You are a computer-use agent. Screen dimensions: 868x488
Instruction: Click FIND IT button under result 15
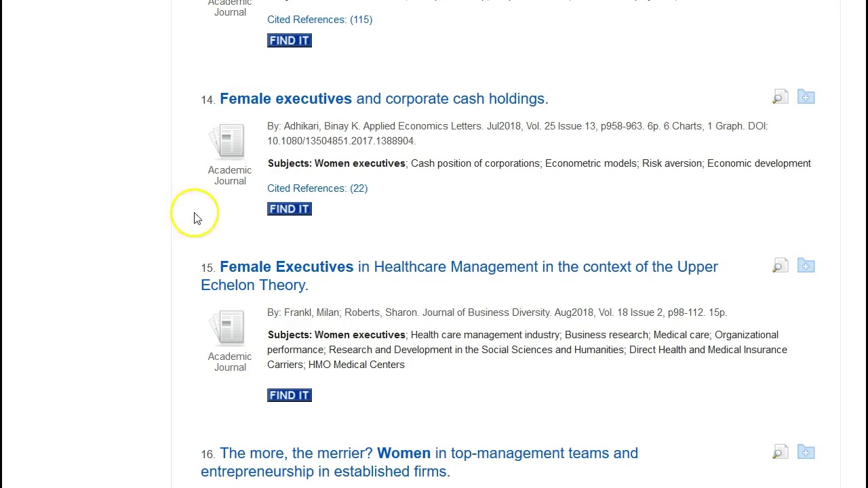point(290,395)
